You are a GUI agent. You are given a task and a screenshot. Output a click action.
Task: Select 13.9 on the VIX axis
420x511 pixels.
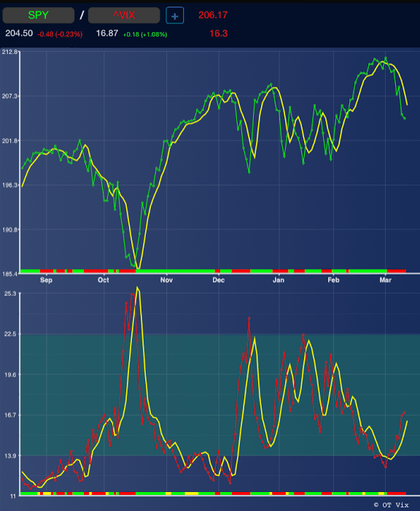(9, 456)
